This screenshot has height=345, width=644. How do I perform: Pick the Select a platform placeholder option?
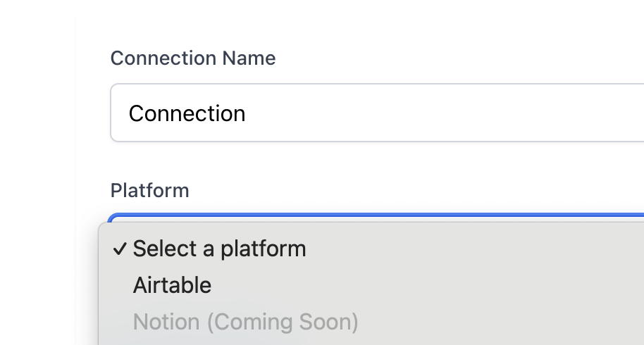(219, 249)
